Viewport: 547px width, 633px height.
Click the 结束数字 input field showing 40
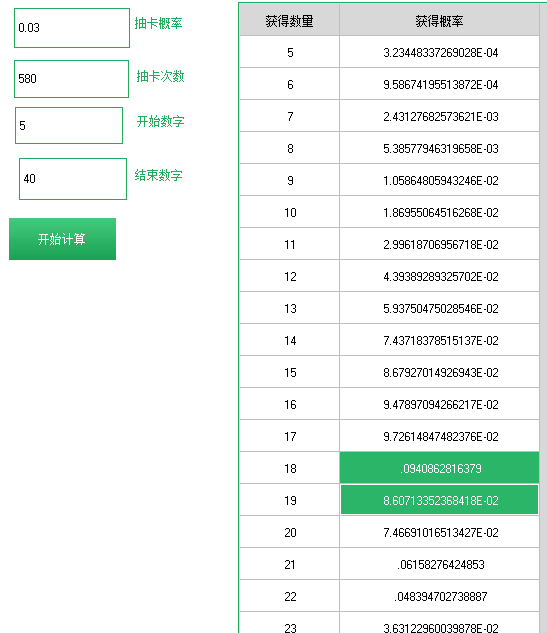click(73, 179)
